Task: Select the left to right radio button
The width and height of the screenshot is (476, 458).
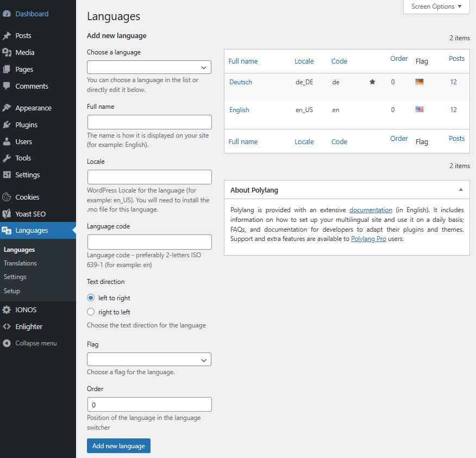Action: [91, 298]
